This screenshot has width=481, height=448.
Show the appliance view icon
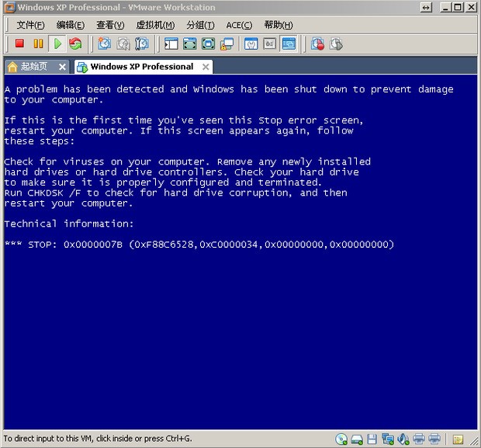pyautogui.click(x=270, y=44)
